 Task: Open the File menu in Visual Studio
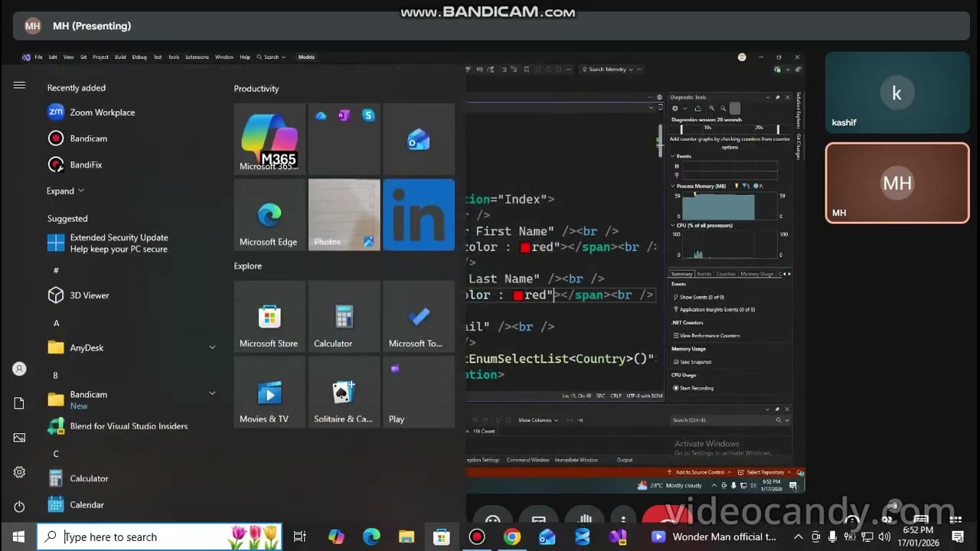click(38, 57)
